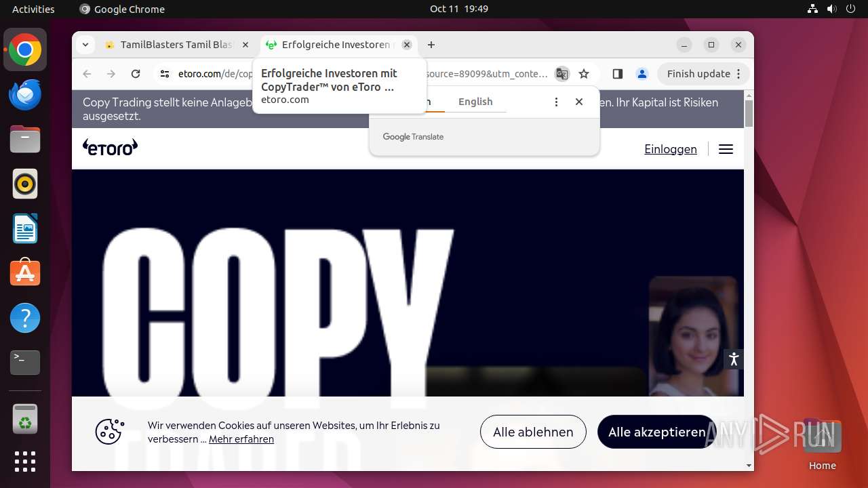Open a new browser tab

tap(431, 45)
